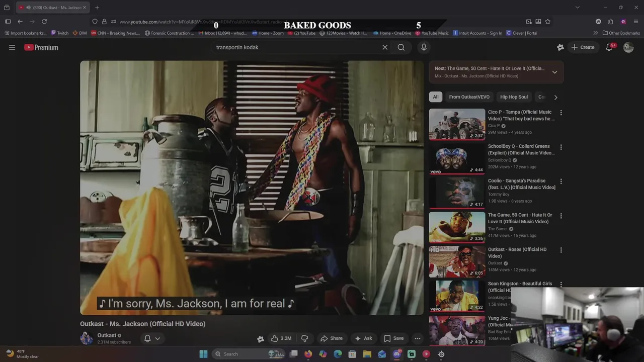Open SchoolBoy Q Collard Greens thumbnail
This screenshot has width=644, height=362.
[x=457, y=158]
